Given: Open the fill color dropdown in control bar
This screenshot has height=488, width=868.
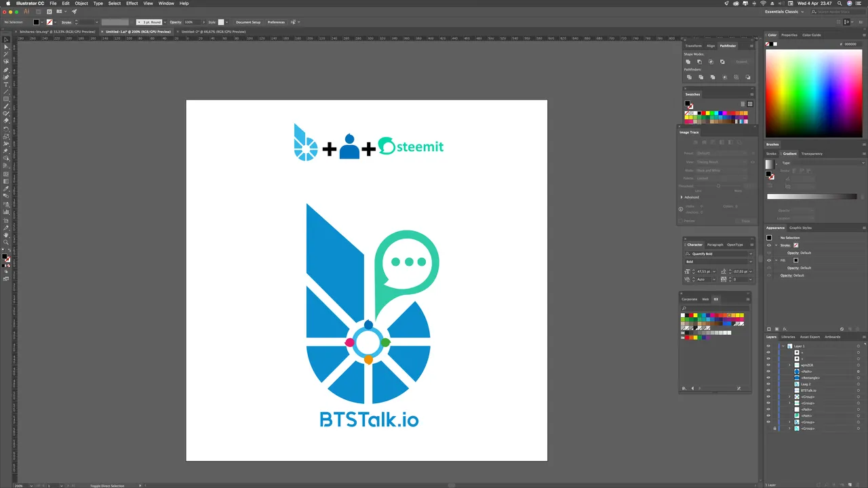Looking at the screenshot, I should [x=42, y=22].
